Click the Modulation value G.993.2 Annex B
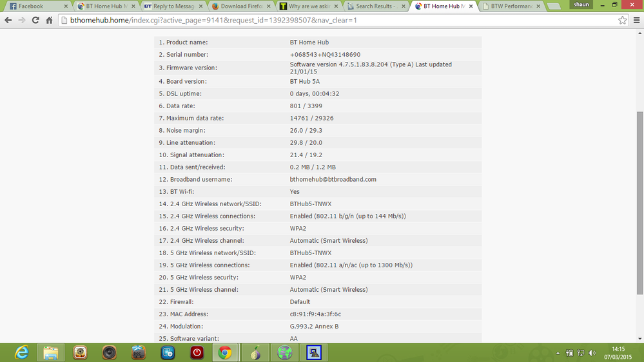Image resolution: width=644 pixels, height=362 pixels. [314, 327]
